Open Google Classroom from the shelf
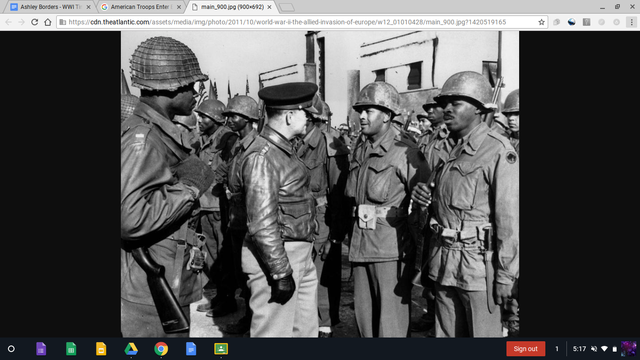Image resolution: width=640 pixels, height=360 pixels. [x=221, y=349]
